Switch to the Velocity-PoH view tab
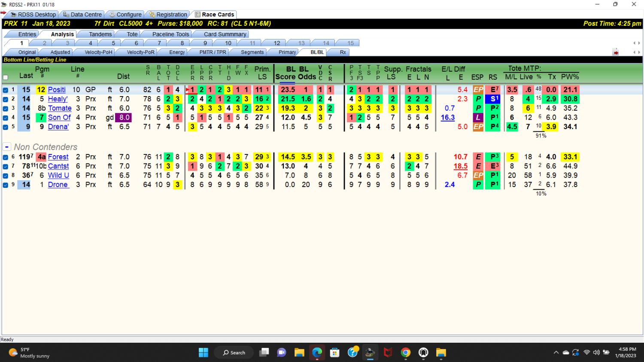 [98, 52]
